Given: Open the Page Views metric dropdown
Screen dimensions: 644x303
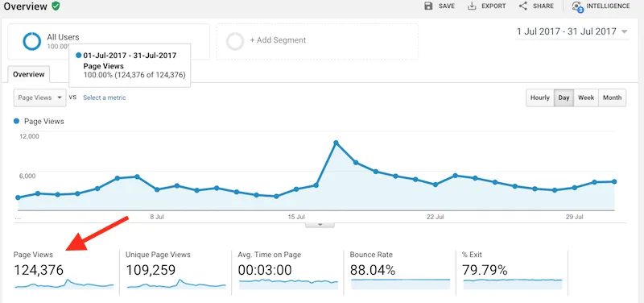Looking at the screenshot, I should [39, 98].
